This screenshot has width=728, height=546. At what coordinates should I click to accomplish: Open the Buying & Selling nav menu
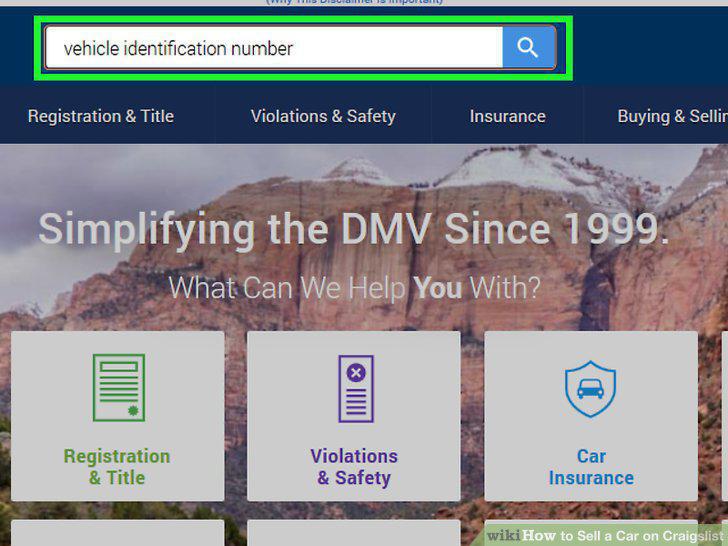672,116
